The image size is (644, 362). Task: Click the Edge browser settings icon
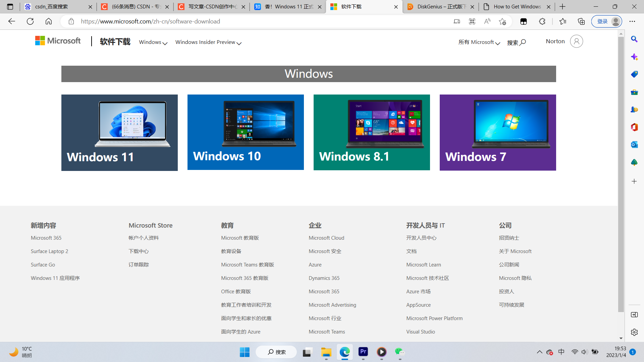coord(632,21)
